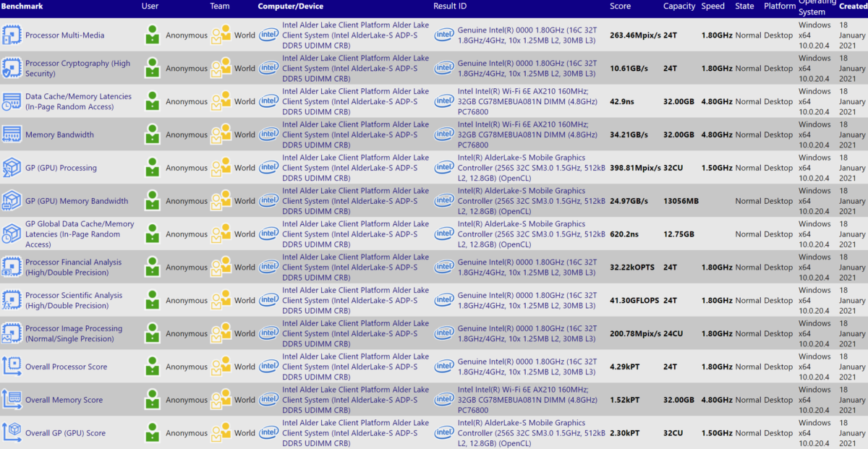Select the Processor Cryptography benchmark icon
This screenshot has width=868, height=449.
click(12, 67)
